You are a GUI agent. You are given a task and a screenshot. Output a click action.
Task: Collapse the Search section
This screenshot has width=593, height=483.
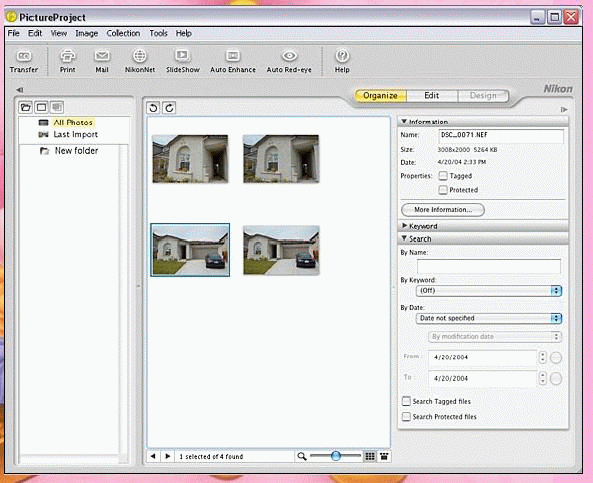click(x=404, y=239)
